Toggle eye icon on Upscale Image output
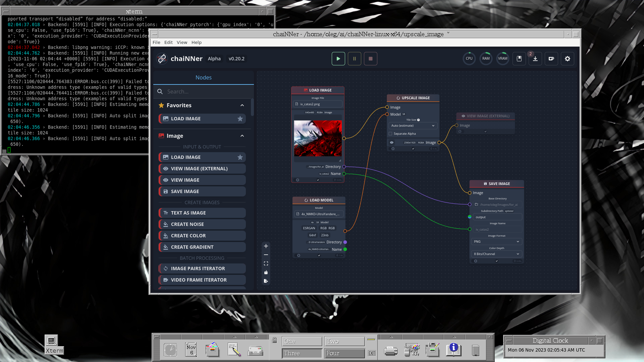 (x=391, y=142)
